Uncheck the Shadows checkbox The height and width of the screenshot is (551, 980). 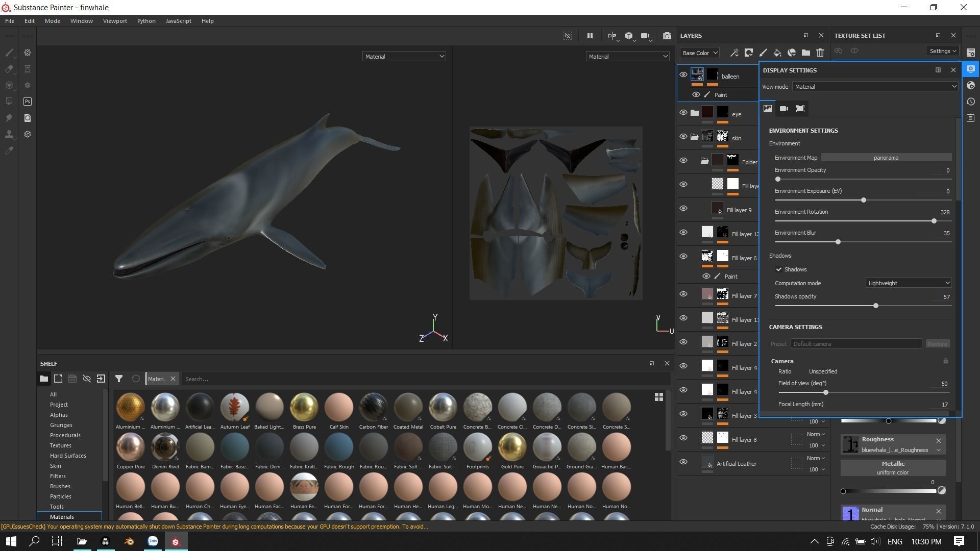(x=779, y=269)
